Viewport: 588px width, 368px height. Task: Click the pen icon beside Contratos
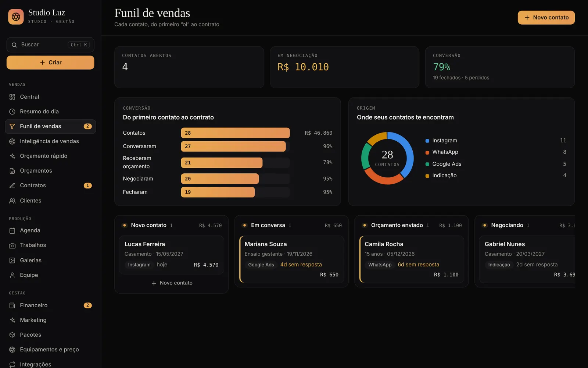point(12,185)
